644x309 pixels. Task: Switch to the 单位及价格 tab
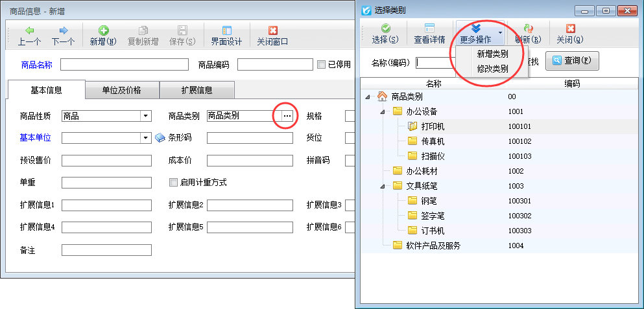[x=122, y=90]
